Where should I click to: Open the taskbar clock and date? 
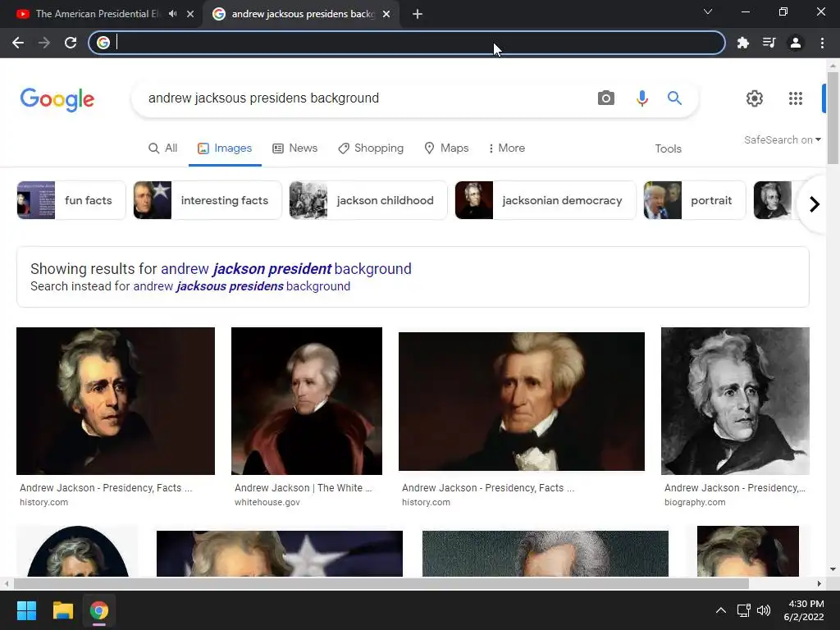click(804, 610)
